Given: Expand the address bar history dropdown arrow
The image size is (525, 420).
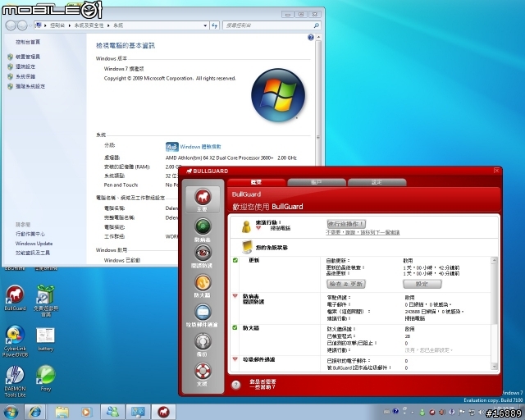Looking at the screenshot, I should [x=205, y=25].
